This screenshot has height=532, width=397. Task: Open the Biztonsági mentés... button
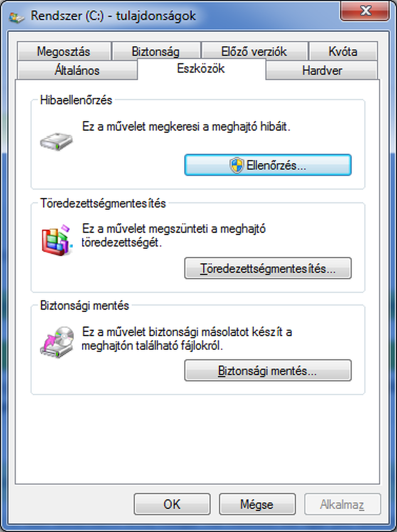(x=268, y=370)
